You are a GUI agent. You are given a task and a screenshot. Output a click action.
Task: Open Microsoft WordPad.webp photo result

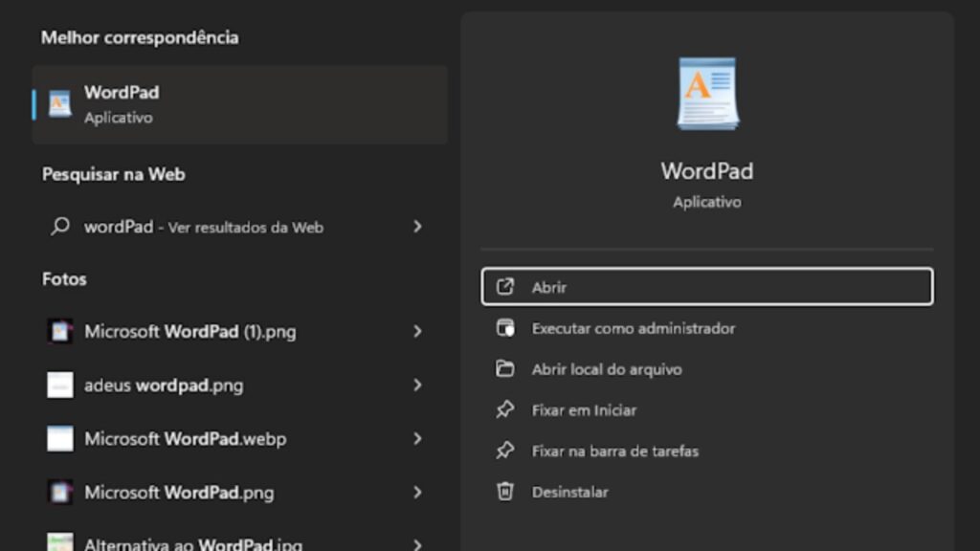point(240,439)
